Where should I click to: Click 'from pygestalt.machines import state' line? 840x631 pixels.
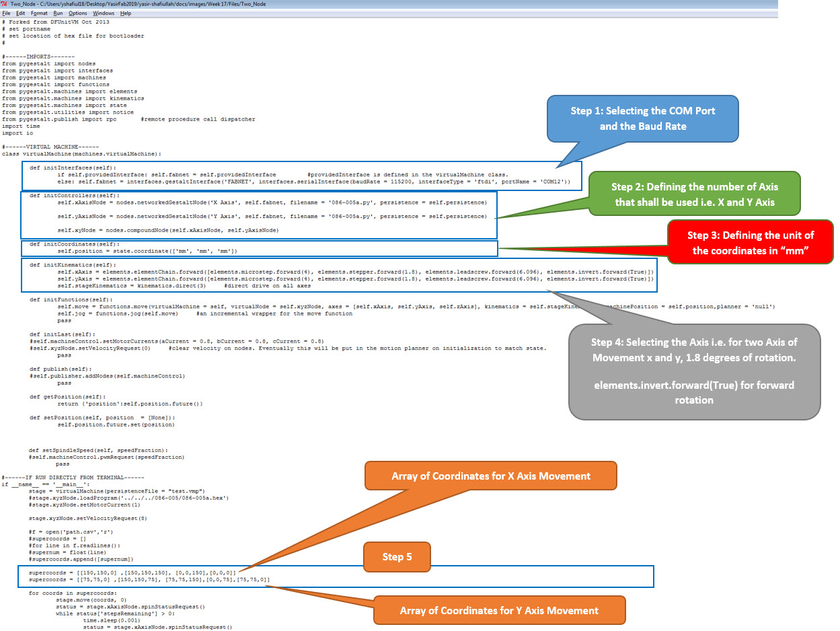64,105
